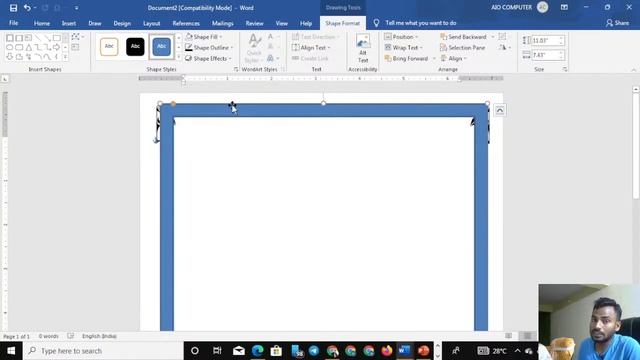Open the Mail app on taskbar
This screenshot has width=640, height=360.
[x=239, y=351]
